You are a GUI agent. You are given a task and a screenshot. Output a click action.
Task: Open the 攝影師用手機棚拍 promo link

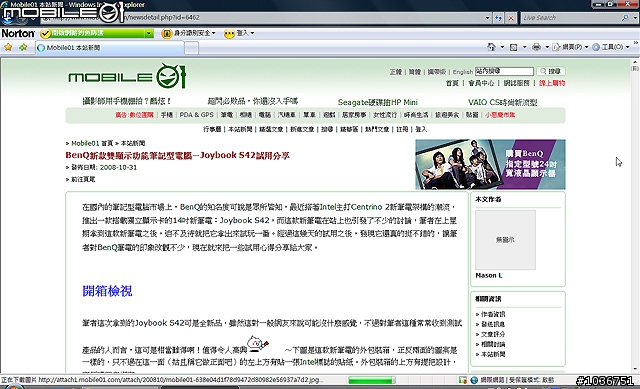(127, 101)
